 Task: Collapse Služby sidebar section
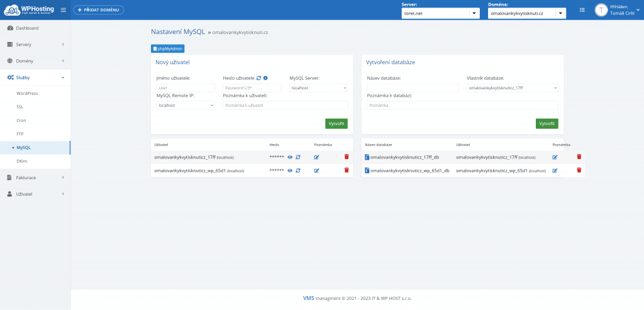[x=35, y=77]
